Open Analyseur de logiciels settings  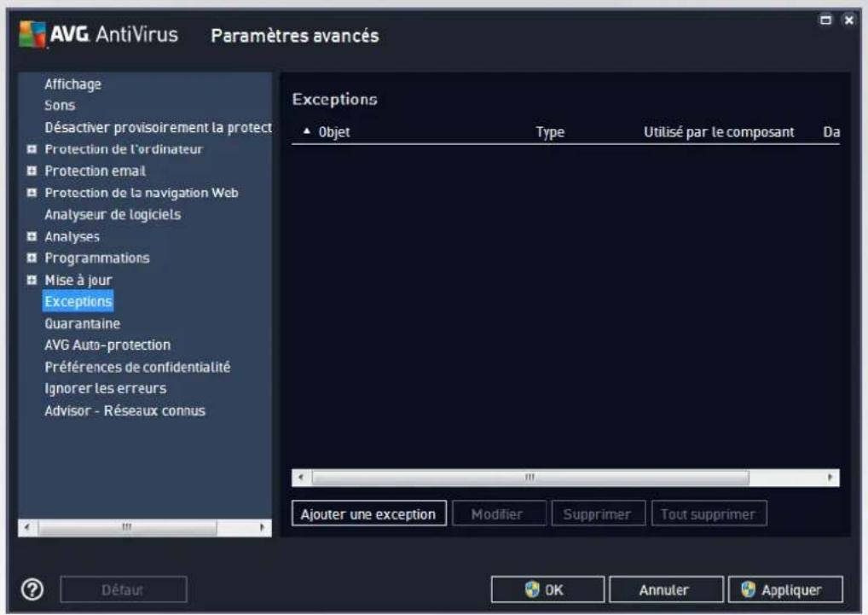[113, 214]
